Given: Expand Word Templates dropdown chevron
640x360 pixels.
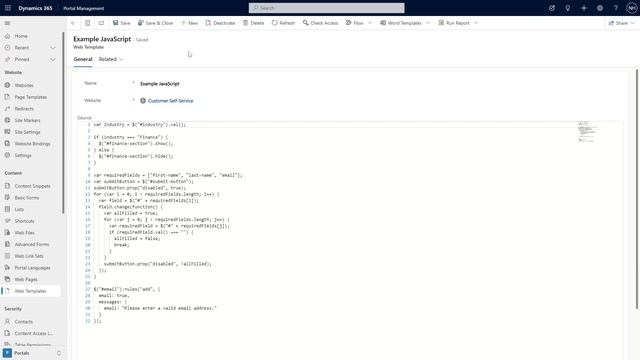Looking at the screenshot, I should pyautogui.click(x=428, y=23).
